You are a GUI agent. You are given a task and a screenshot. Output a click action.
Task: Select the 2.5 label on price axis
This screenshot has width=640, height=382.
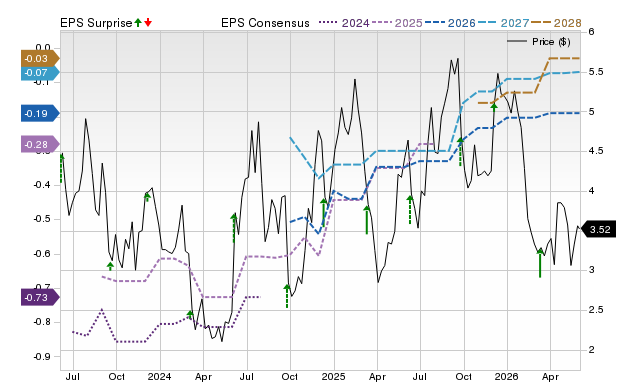pyautogui.click(x=596, y=310)
